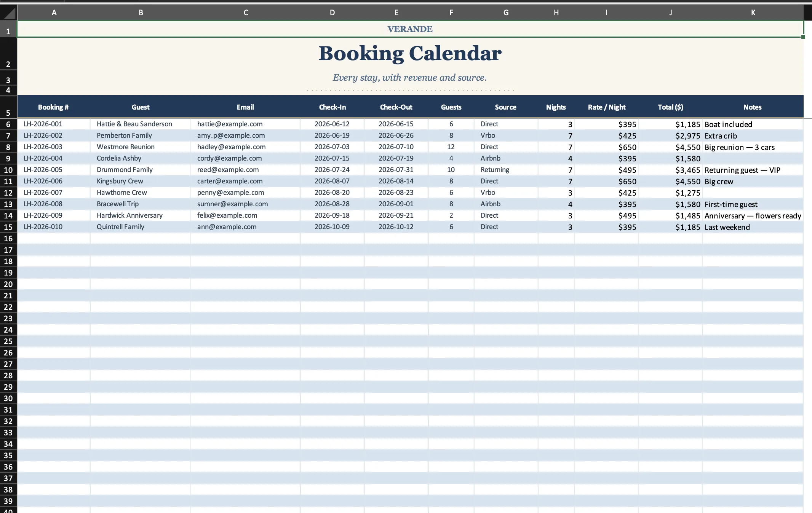Click the Check-Out column header cell
812x513 pixels.
click(x=396, y=107)
